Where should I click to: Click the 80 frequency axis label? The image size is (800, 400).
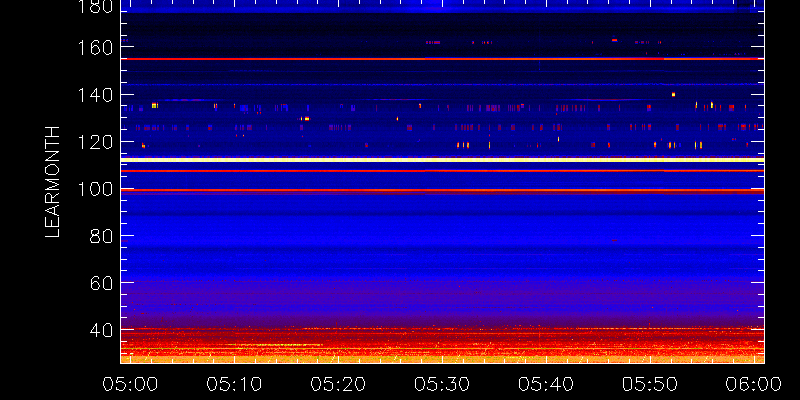pyautogui.click(x=101, y=236)
